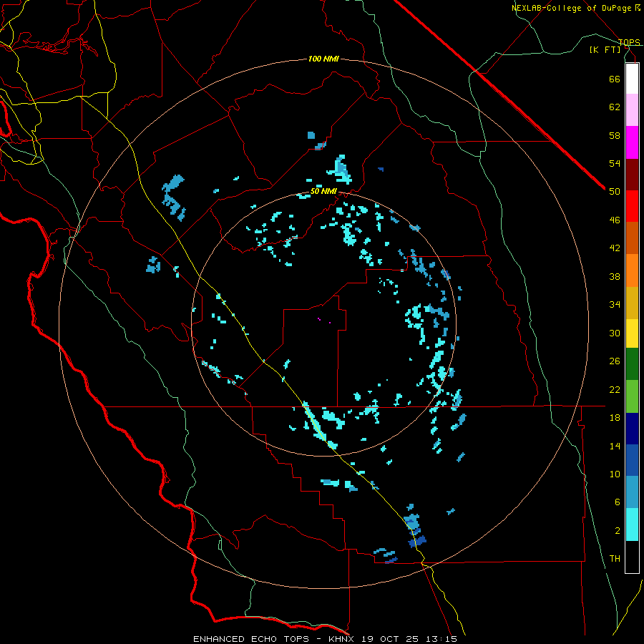Click the bright orange legend swatch
This screenshot has height=644, width=644.
[632, 270]
